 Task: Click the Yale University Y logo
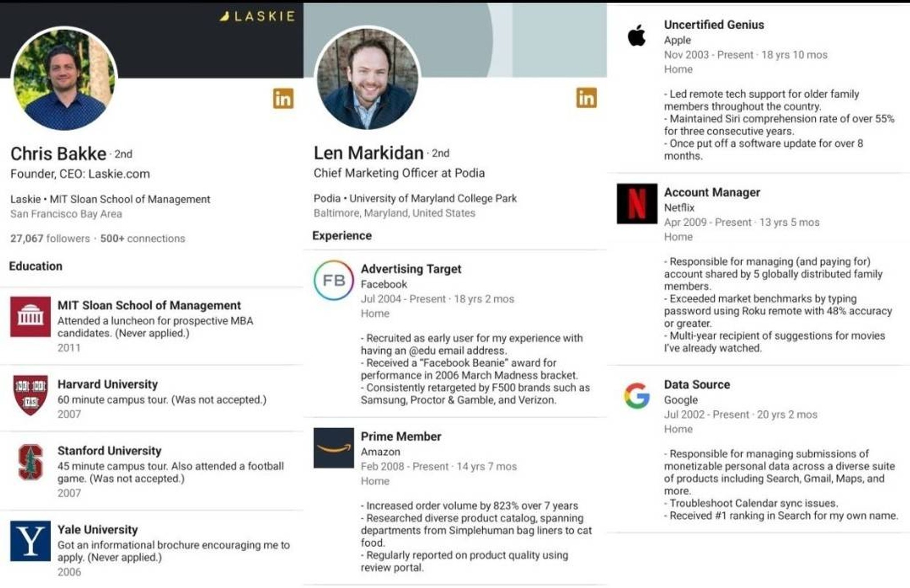point(31,541)
